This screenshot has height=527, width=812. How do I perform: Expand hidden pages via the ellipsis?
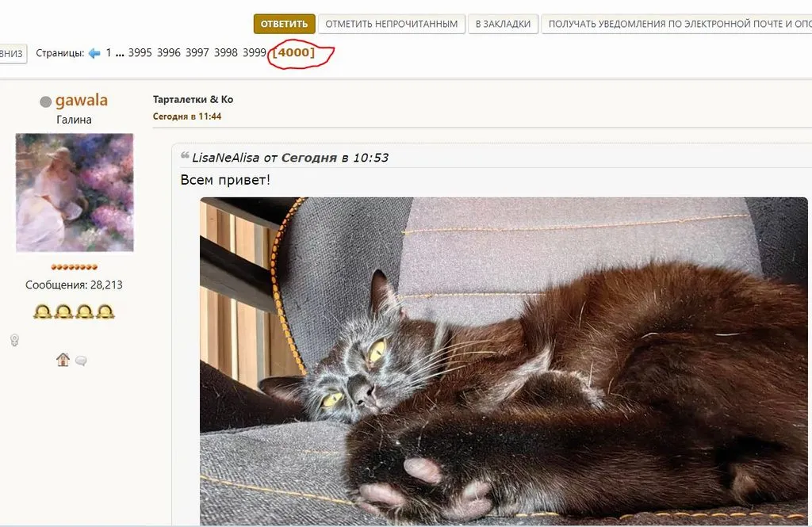point(120,54)
